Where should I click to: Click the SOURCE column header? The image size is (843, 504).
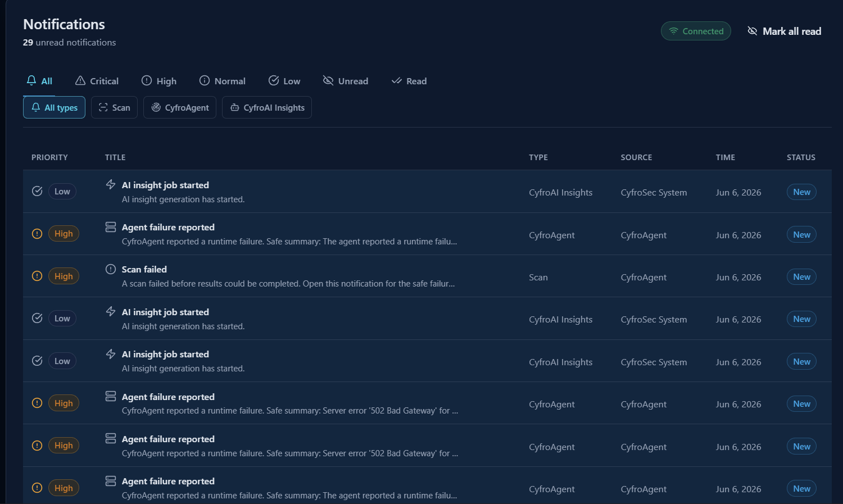coord(636,157)
